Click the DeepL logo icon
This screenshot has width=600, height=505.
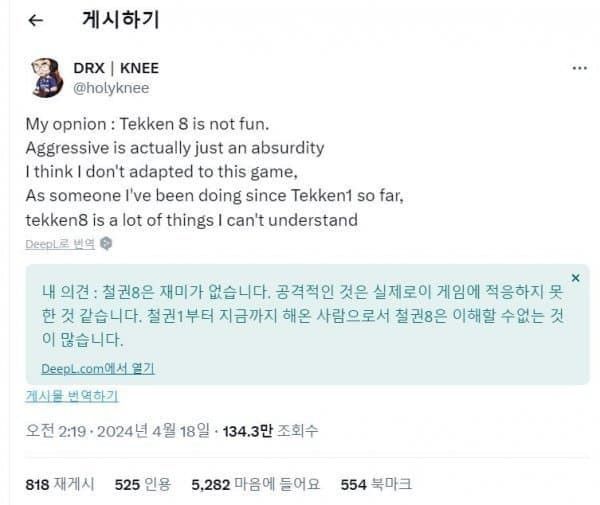click(106, 244)
